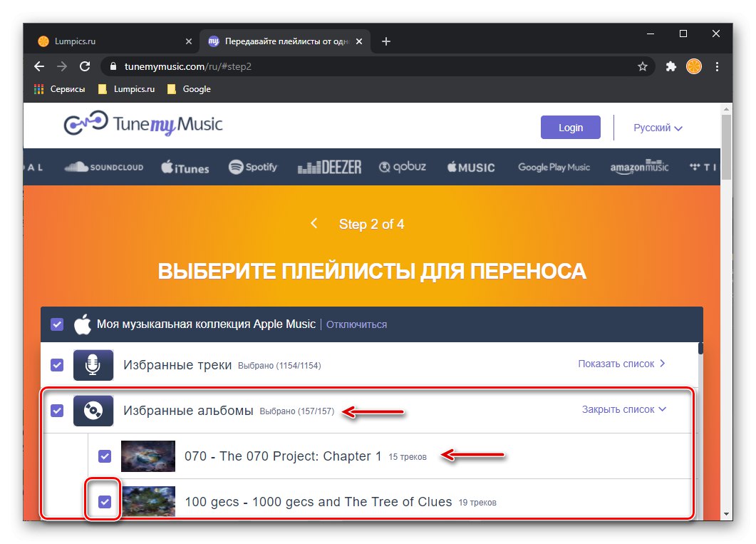The height and width of the screenshot is (544, 756).
Task: Click the Выбрано (1154/1154) counter
Action: coord(279,366)
